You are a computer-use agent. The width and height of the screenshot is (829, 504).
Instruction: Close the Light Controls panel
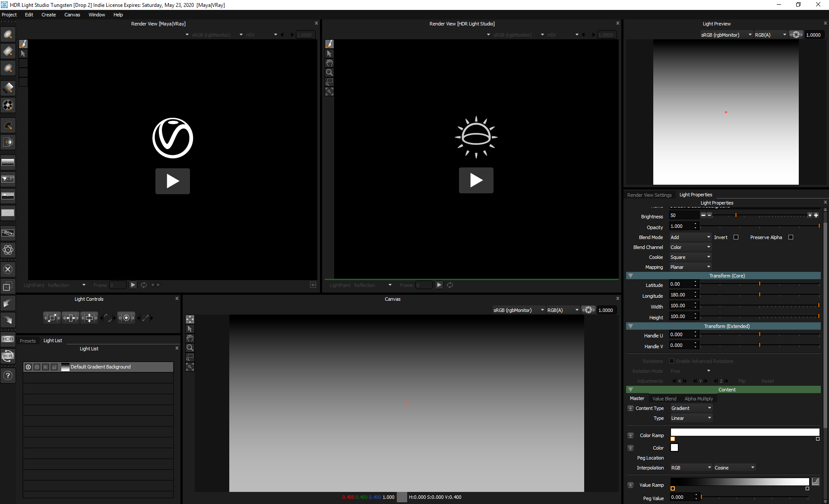pyautogui.click(x=177, y=299)
